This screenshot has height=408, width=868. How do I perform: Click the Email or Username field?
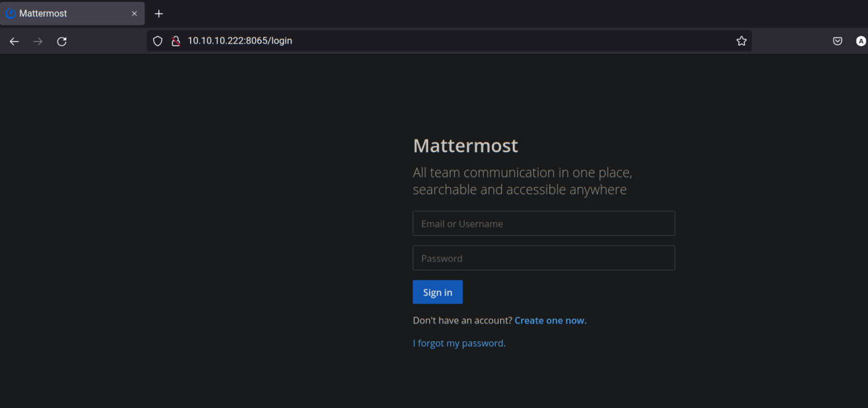click(544, 223)
